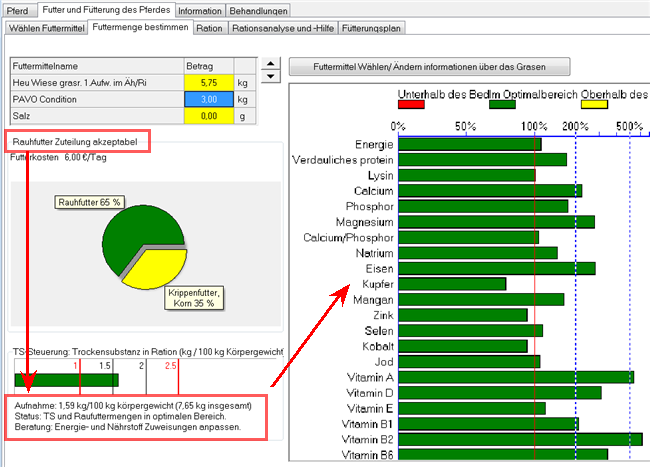Open Rationsanalyse und -Hilfe subtab

283,28
